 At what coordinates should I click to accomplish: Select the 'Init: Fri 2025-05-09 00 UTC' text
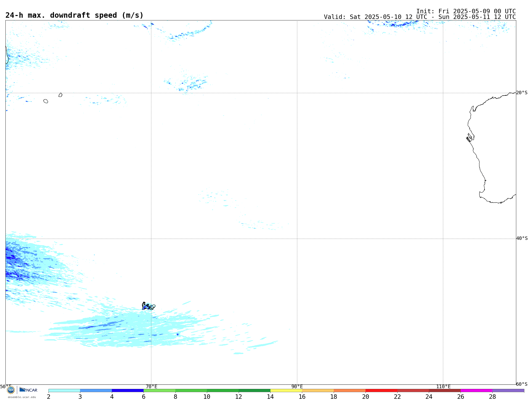click(466, 11)
